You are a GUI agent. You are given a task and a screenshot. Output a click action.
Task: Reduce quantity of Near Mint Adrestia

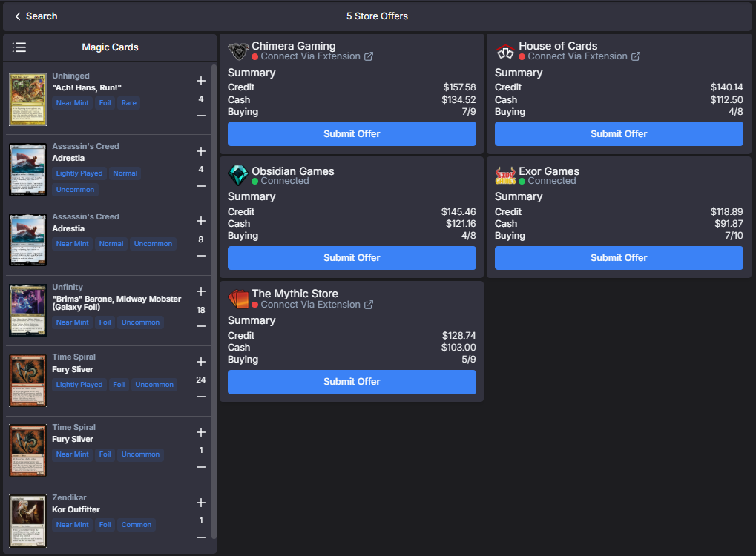[x=201, y=256]
